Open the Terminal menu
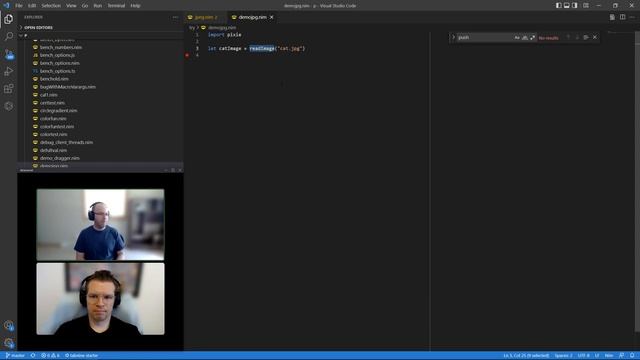The height and width of the screenshot is (360, 640). point(116,6)
